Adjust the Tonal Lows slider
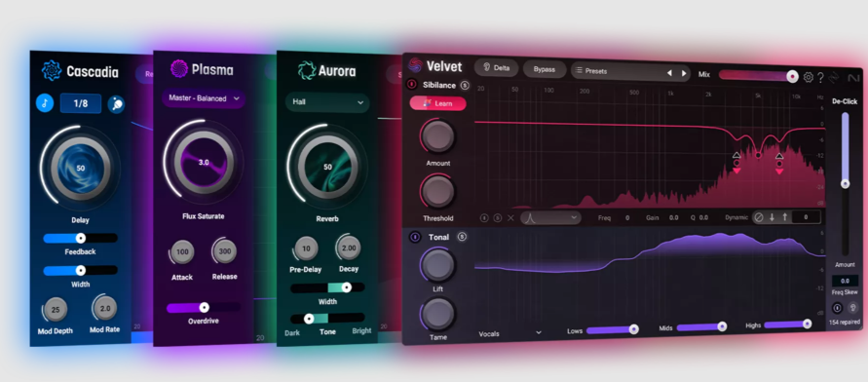The image size is (868, 382). [612, 330]
